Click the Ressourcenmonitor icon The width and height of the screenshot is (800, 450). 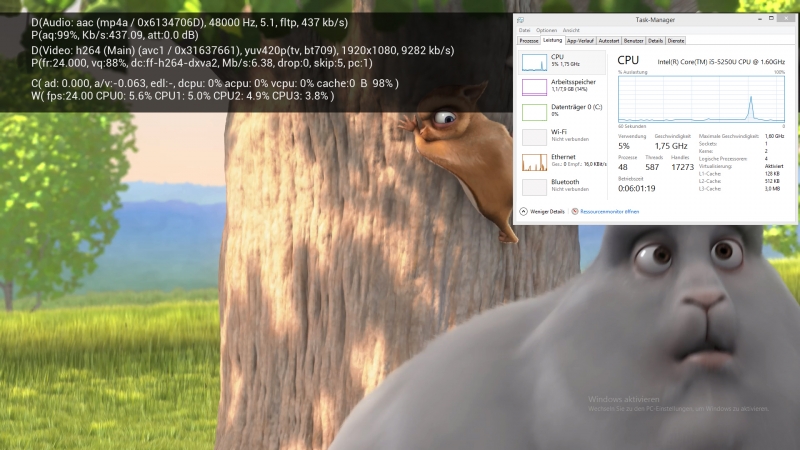click(574, 212)
